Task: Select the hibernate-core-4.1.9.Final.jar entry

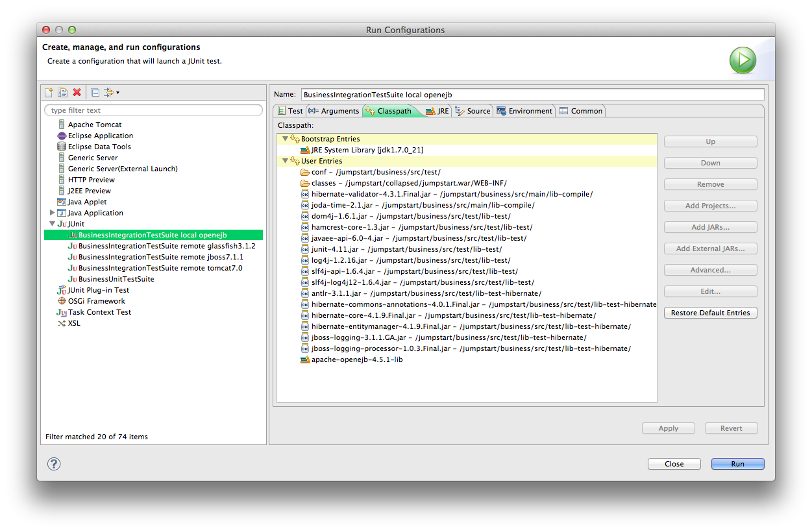Action: click(454, 315)
